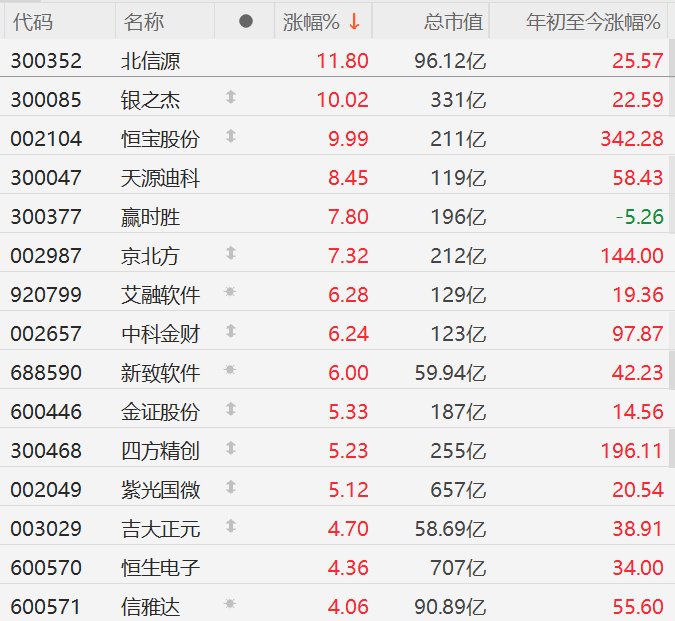Click the 97.87 year-to-date value

pos(638,334)
